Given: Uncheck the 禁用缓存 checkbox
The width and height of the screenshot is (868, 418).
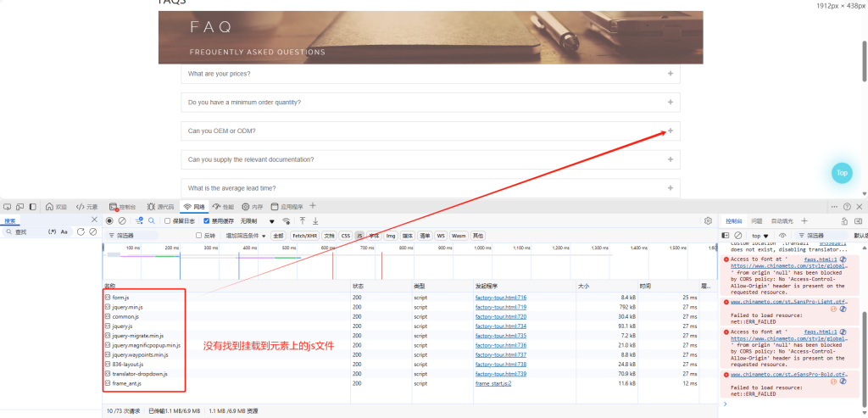Looking at the screenshot, I should [x=207, y=221].
